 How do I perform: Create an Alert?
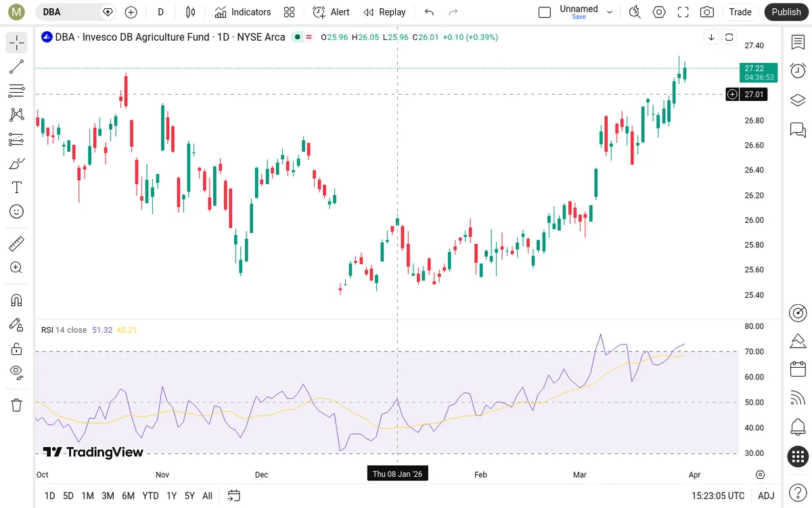(332, 12)
